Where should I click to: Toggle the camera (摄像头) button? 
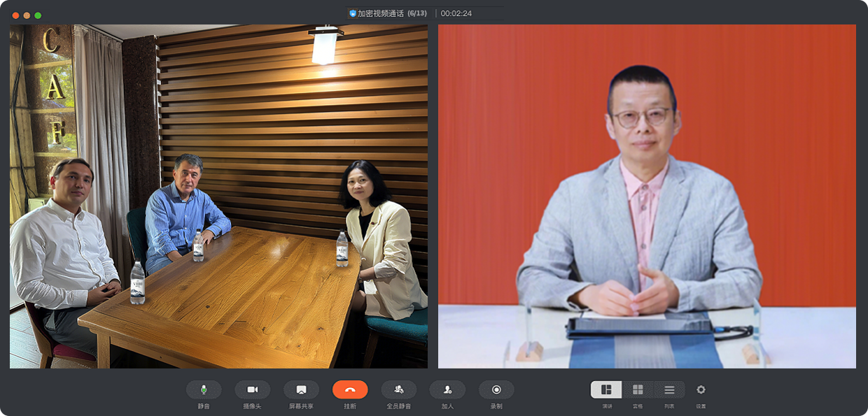[x=252, y=389]
